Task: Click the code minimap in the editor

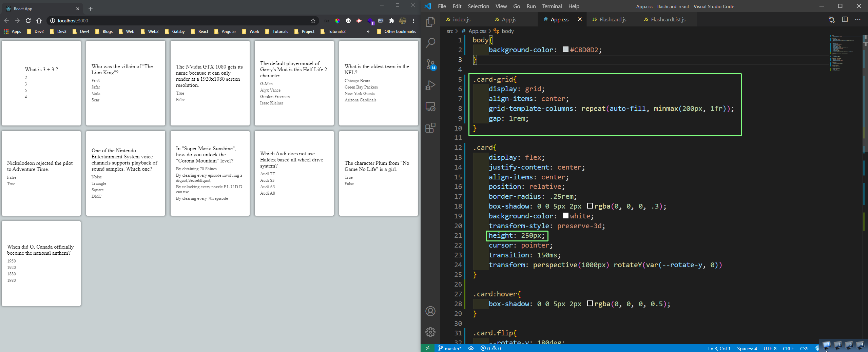Action: [846, 53]
